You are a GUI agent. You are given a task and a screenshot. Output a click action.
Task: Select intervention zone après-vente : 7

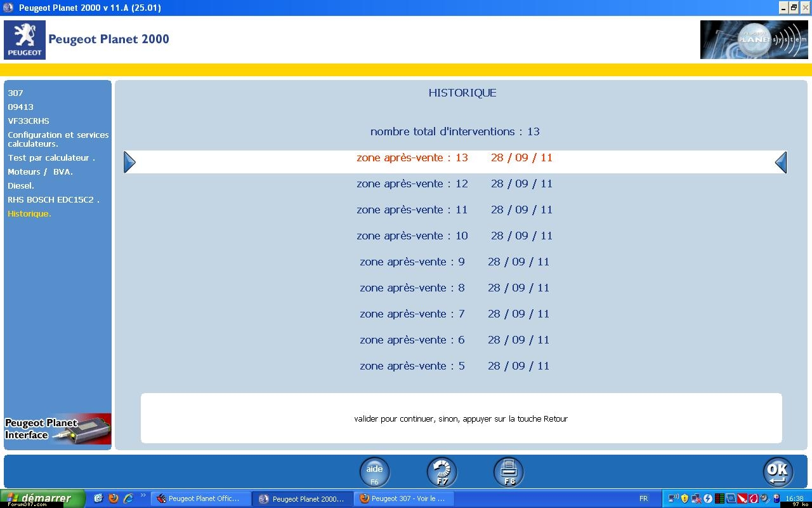pyautogui.click(x=454, y=314)
